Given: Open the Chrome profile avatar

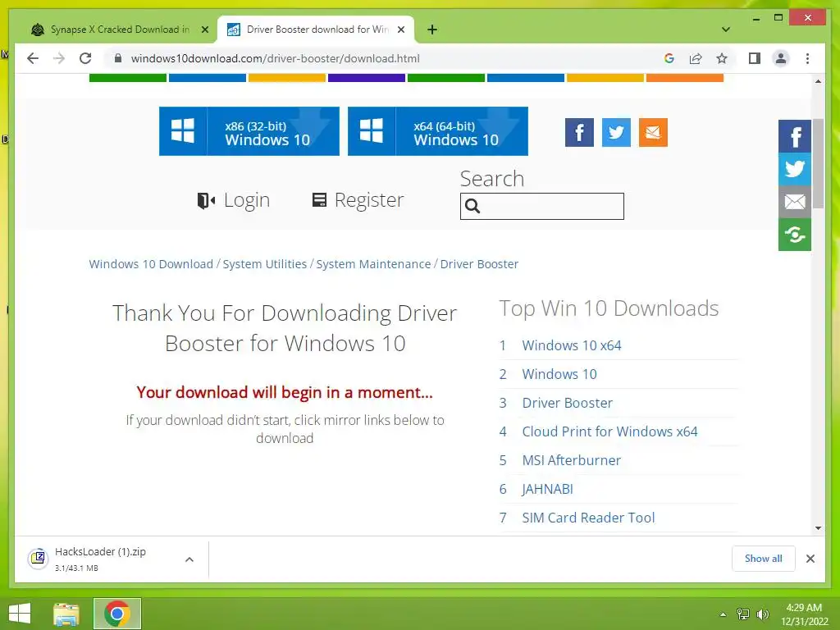Looking at the screenshot, I should [781, 58].
